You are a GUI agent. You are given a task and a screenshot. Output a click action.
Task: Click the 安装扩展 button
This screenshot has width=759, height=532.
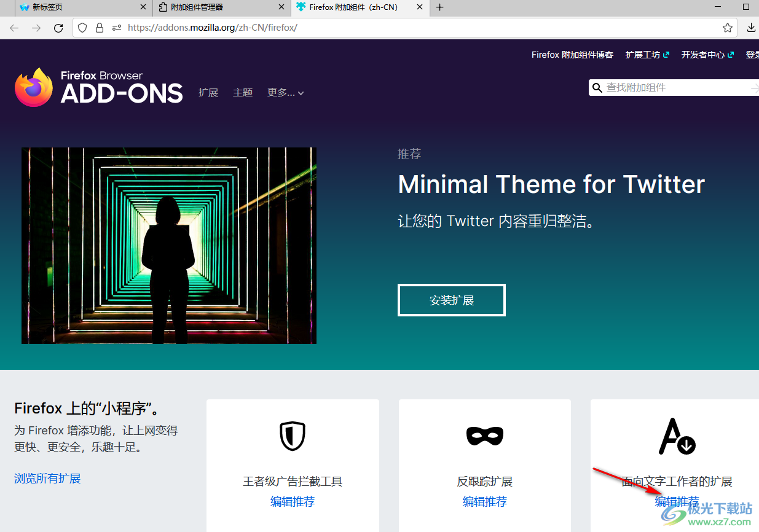click(x=452, y=300)
